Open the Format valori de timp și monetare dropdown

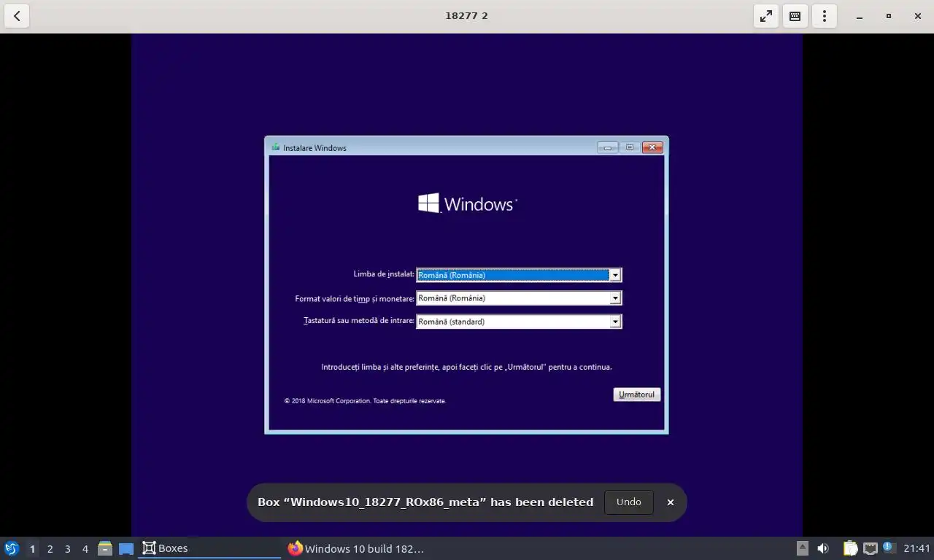coord(615,298)
